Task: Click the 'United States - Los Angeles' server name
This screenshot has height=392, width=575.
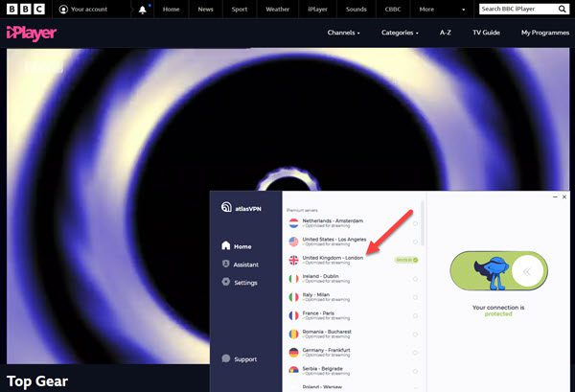Action: pyautogui.click(x=334, y=239)
